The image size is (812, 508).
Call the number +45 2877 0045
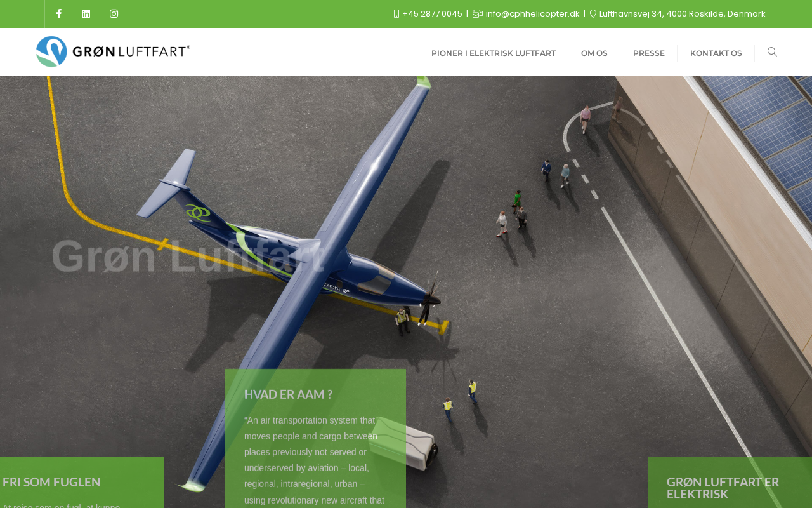click(x=432, y=14)
